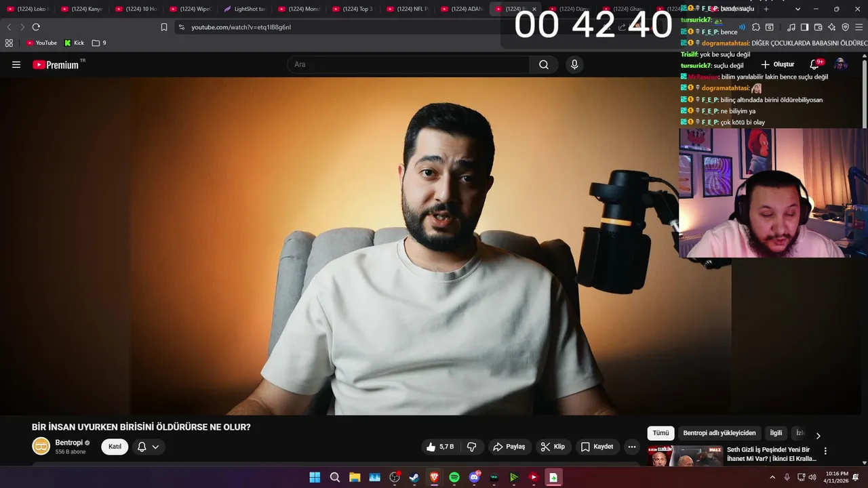Open a new browser tab plus
The width and height of the screenshot is (868, 488).
pyautogui.click(x=766, y=9)
